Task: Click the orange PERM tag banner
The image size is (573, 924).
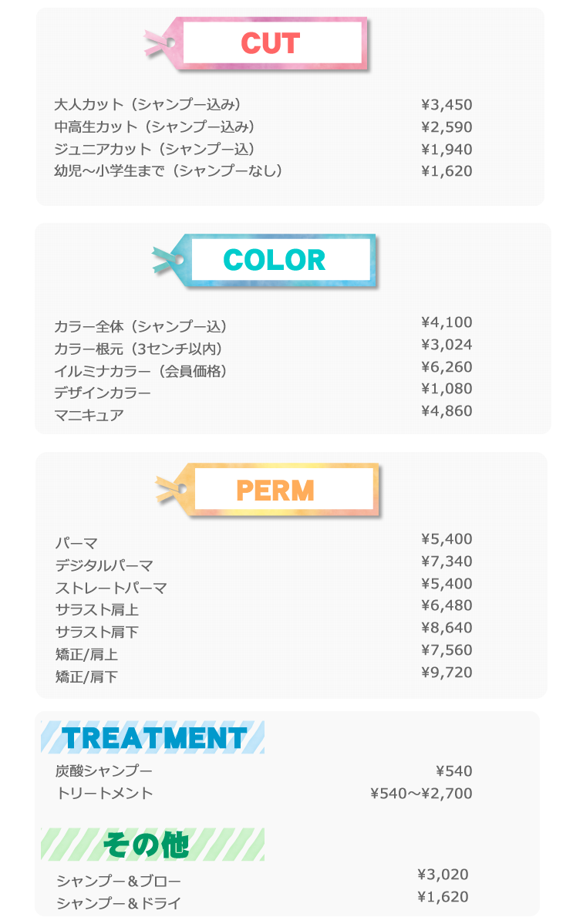Action: click(x=268, y=491)
